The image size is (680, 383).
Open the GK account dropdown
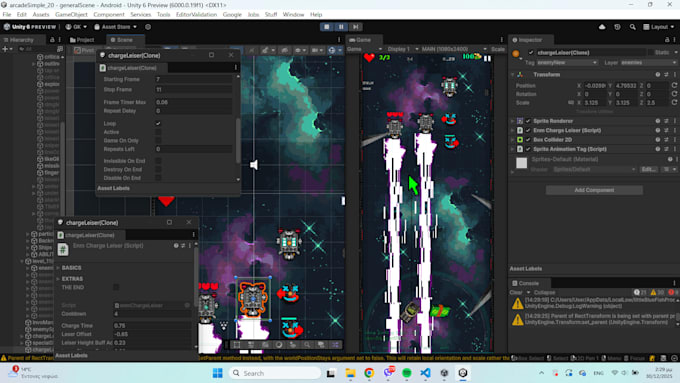[76, 27]
